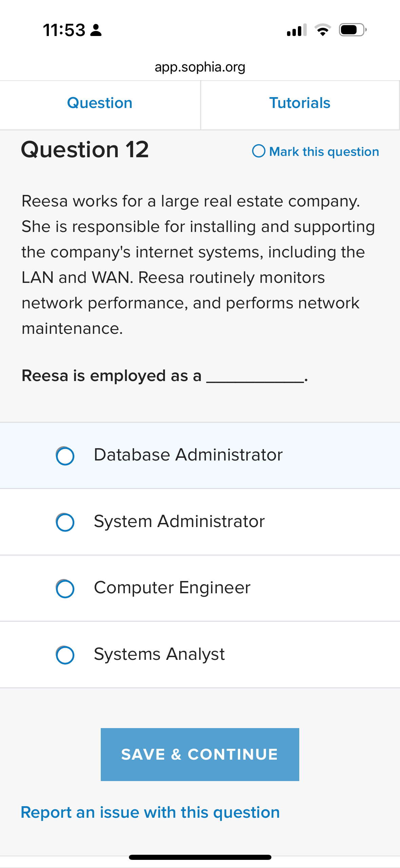Screen dimensions: 400x868
Task: Switch to the Tutorials tab
Action: 300,103
